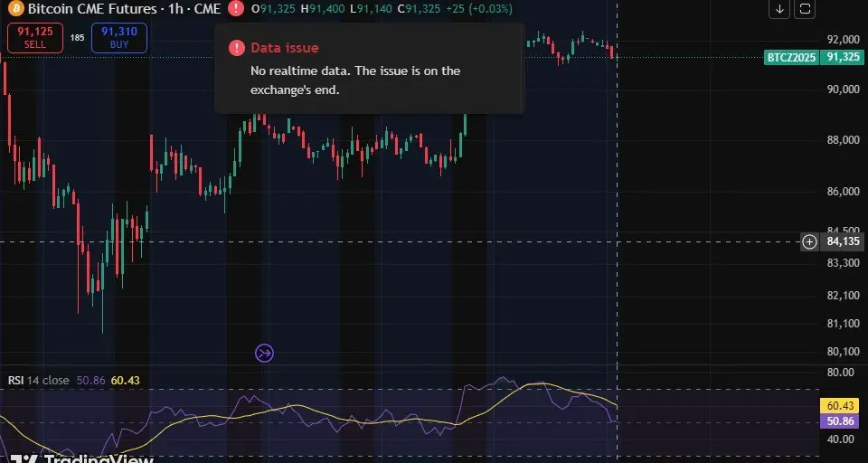Click the 91,310 BUY button
Screen dimensions: 868x463
119,38
